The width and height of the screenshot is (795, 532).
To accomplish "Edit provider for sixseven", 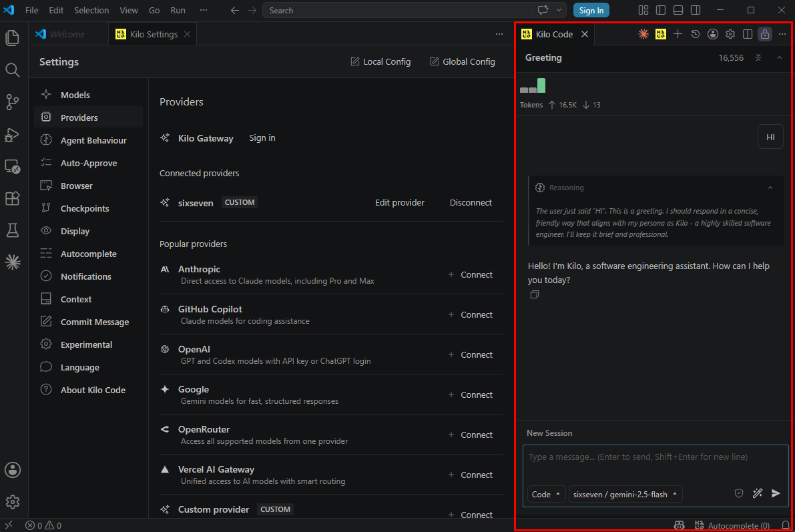I will 400,202.
